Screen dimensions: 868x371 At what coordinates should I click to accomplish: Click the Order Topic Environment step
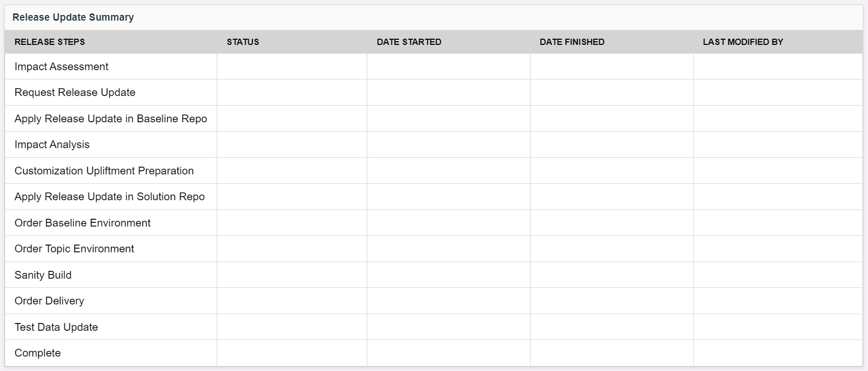coord(74,249)
